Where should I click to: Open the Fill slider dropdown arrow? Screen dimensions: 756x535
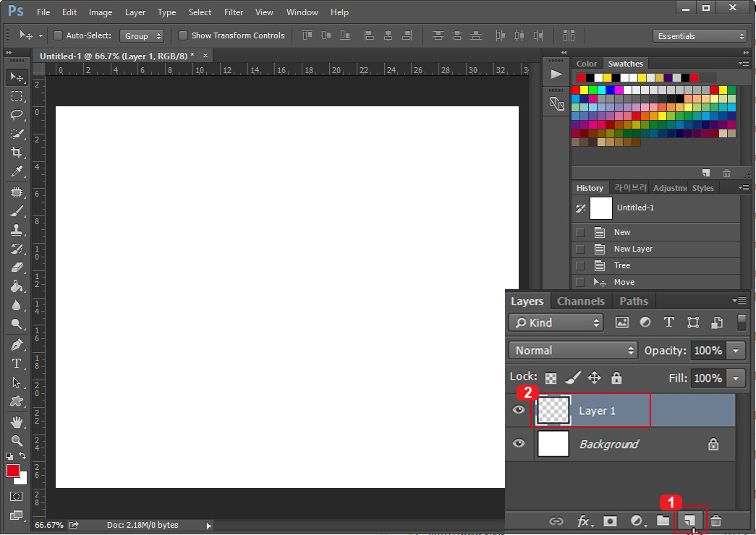736,378
